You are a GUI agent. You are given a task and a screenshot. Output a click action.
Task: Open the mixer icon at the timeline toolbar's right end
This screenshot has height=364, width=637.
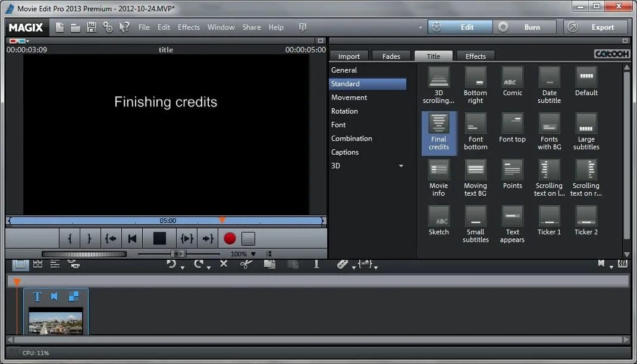pos(622,263)
